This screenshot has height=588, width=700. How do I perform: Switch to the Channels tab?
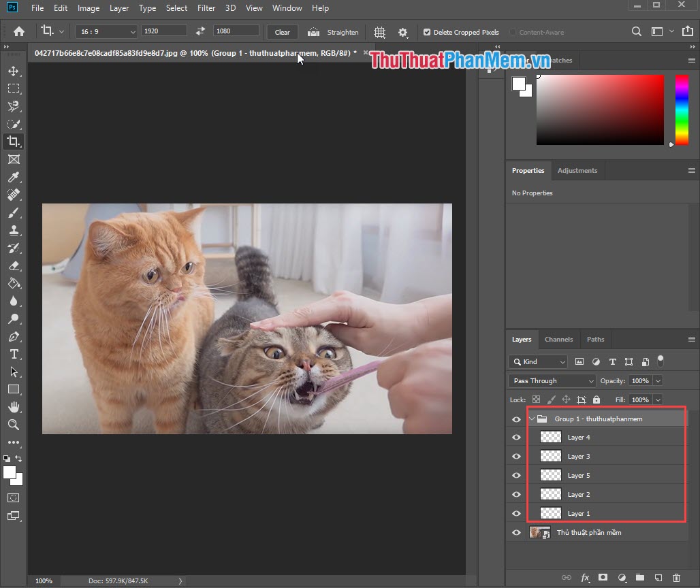click(x=558, y=339)
